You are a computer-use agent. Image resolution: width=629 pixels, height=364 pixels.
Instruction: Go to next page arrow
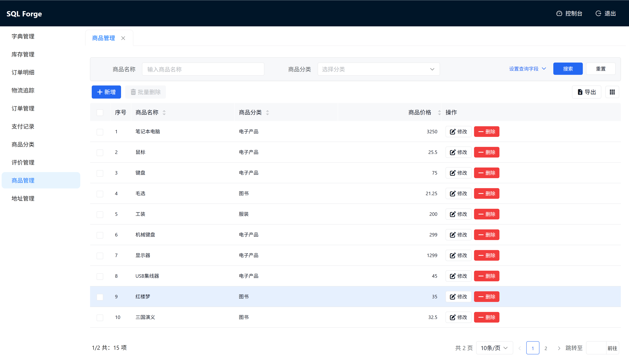click(x=559, y=348)
